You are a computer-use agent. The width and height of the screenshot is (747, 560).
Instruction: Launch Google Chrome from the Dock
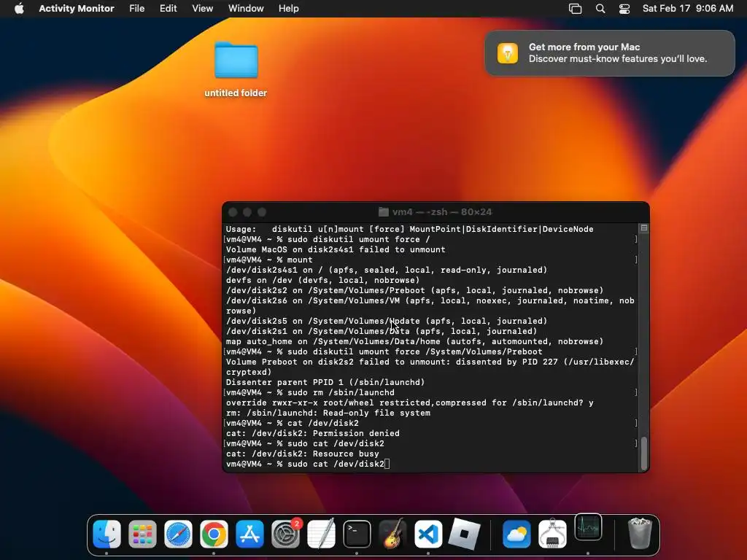click(x=214, y=534)
